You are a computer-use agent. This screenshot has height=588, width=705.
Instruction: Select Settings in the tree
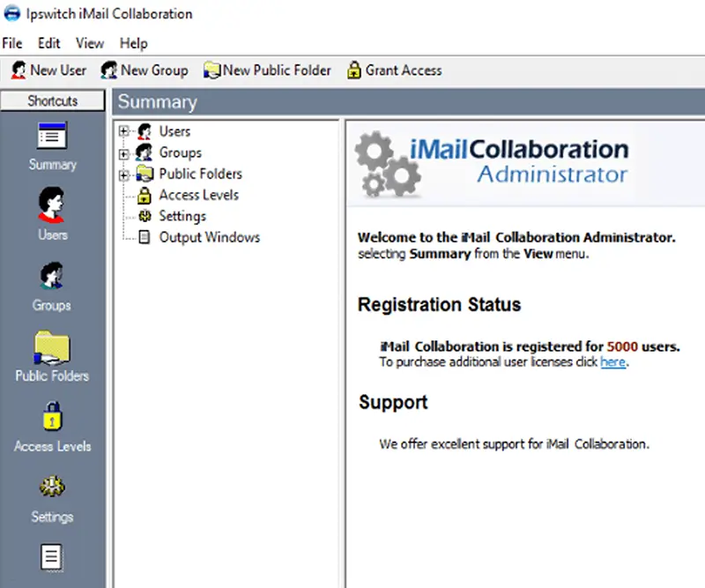(182, 216)
